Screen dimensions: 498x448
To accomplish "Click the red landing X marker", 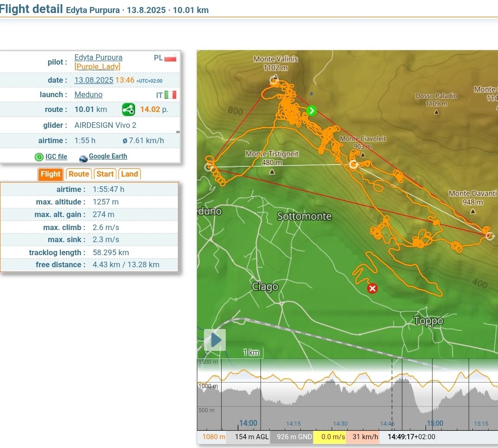I will pos(372,289).
